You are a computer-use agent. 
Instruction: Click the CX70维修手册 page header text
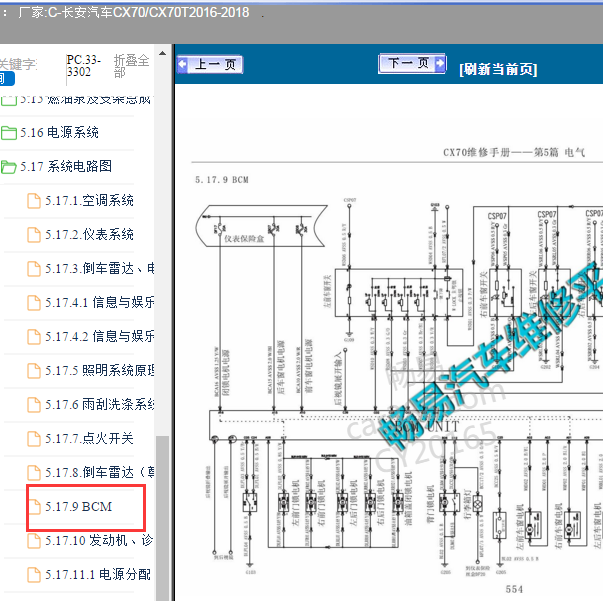pos(514,152)
